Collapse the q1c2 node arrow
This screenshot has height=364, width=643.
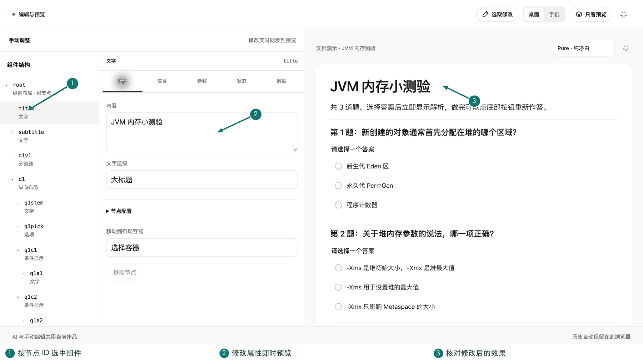click(x=18, y=297)
